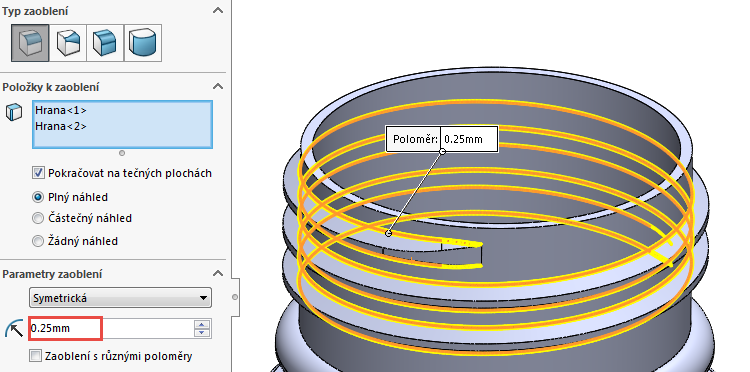This screenshot has height=372, width=750.
Task: Choose the Částečný náhled radio option
Action: tap(37, 219)
